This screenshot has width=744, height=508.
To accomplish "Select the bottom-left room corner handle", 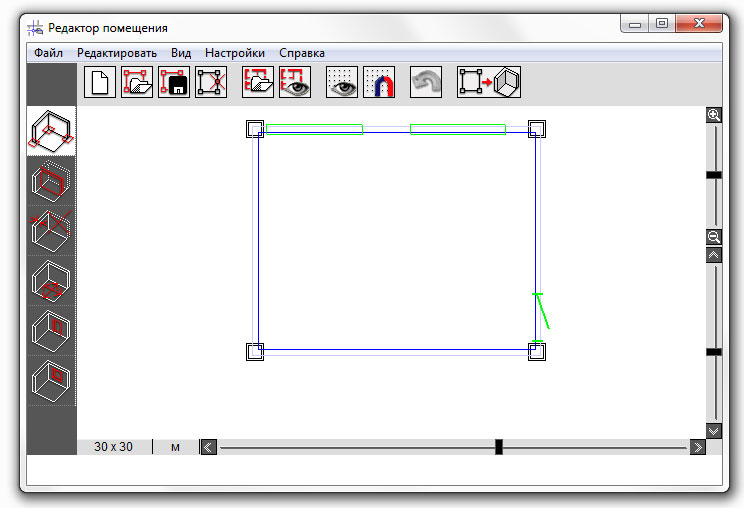I will (x=255, y=352).
